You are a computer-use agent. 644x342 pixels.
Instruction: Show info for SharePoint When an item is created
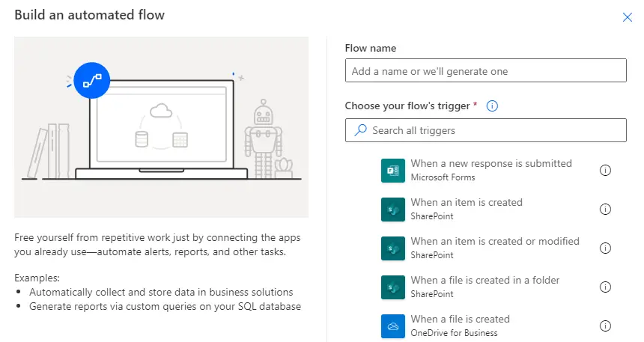(605, 209)
